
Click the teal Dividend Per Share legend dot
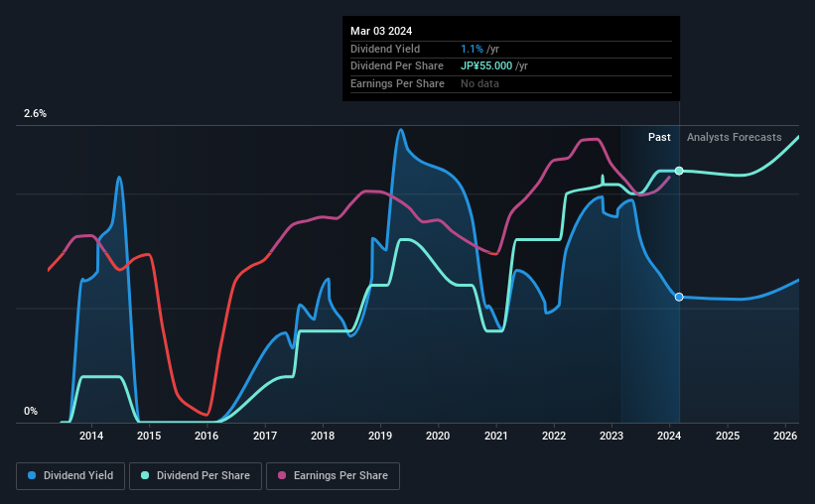pyautogui.click(x=145, y=475)
